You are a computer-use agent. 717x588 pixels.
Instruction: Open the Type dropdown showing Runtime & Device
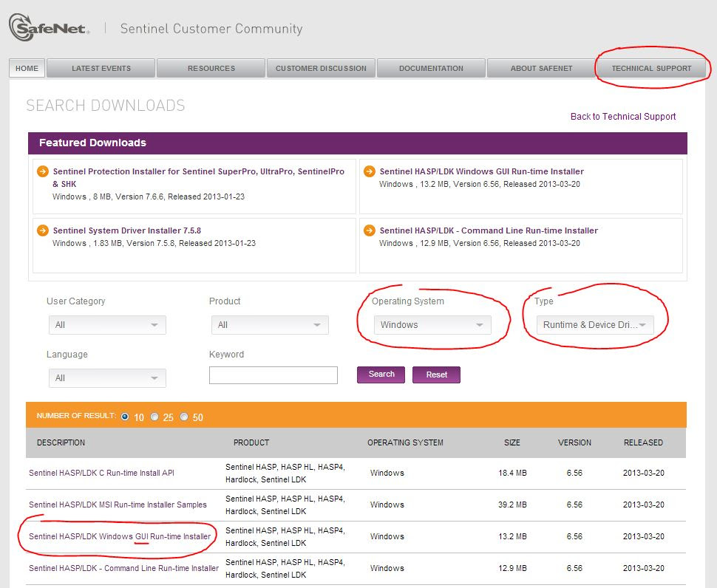click(x=595, y=325)
